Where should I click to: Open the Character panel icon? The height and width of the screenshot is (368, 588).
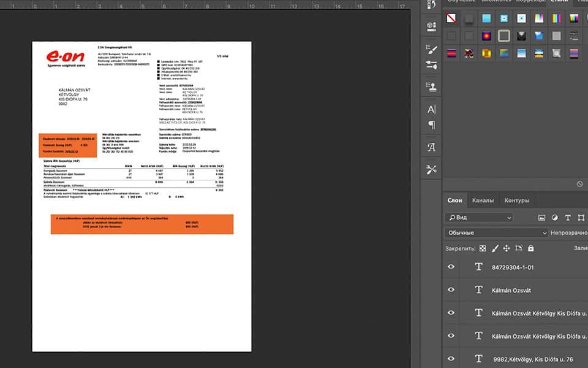click(431, 109)
